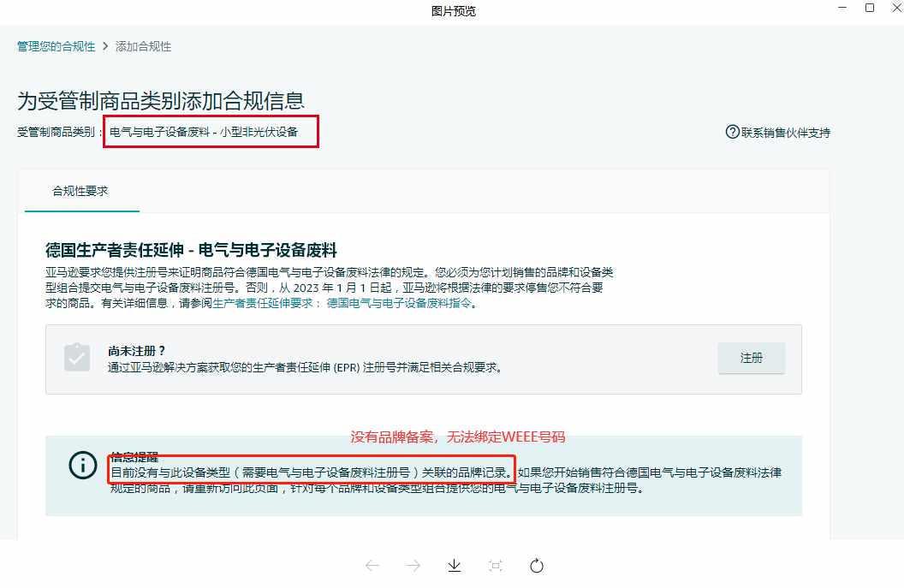Screen dimensions: 904x588
Task: Click the clipboard checkmark icon
Action: [77, 358]
